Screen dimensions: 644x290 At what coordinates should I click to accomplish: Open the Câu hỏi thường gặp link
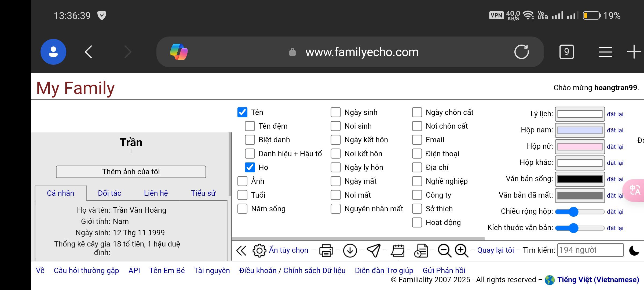tap(86, 271)
